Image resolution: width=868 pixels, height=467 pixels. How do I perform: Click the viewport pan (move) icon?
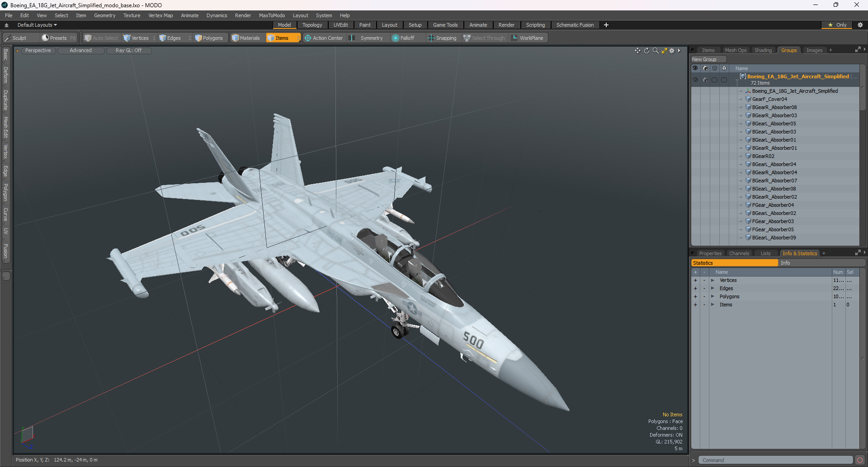tap(637, 51)
